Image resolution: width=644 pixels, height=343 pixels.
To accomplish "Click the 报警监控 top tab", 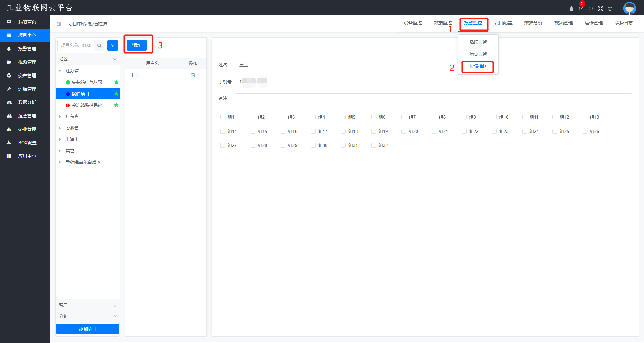I will tap(473, 23).
